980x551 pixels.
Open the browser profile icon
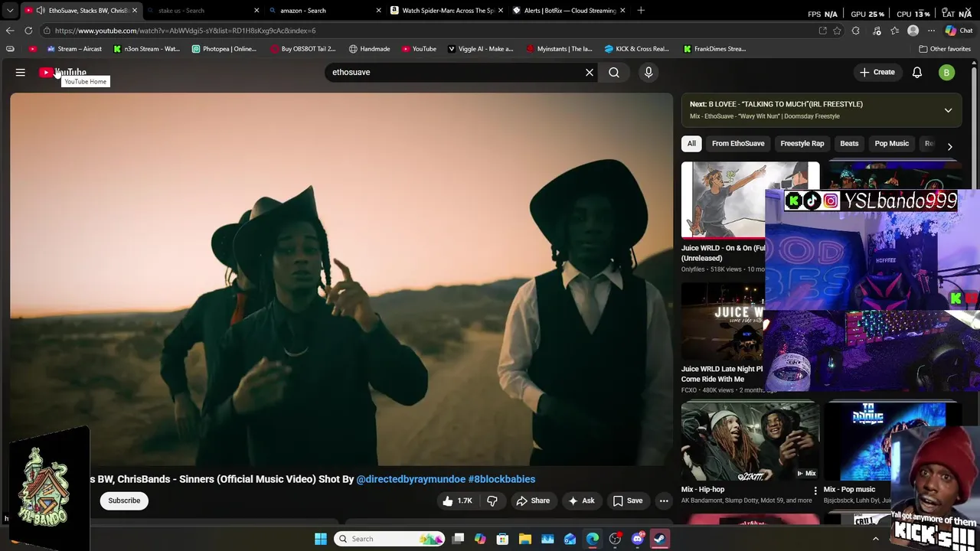point(913,31)
